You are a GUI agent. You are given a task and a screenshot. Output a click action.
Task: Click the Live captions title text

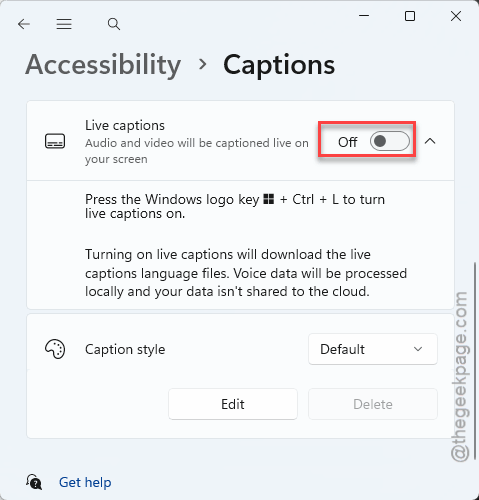(125, 126)
